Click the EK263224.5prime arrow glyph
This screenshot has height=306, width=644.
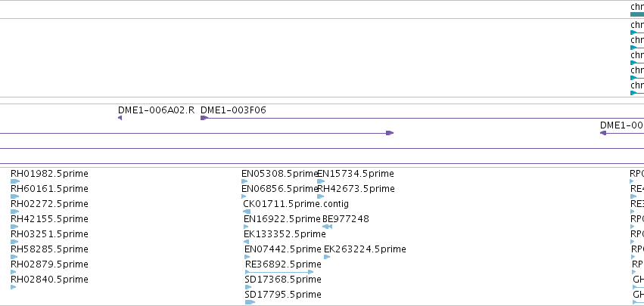(327, 257)
